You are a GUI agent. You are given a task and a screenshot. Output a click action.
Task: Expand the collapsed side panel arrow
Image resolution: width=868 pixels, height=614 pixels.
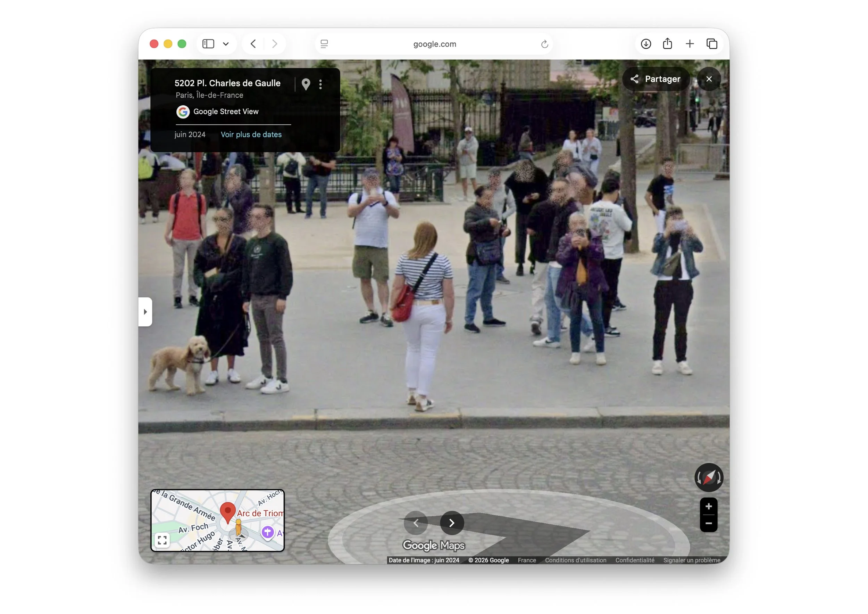click(x=145, y=312)
